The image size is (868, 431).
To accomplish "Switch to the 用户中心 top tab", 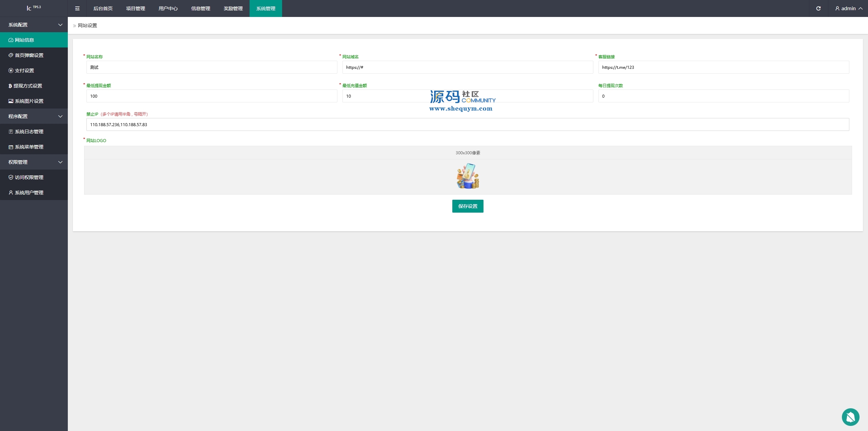I will point(168,8).
